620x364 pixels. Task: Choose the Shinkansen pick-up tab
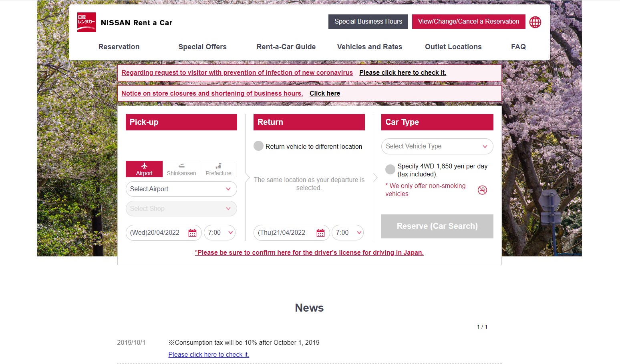[181, 169]
